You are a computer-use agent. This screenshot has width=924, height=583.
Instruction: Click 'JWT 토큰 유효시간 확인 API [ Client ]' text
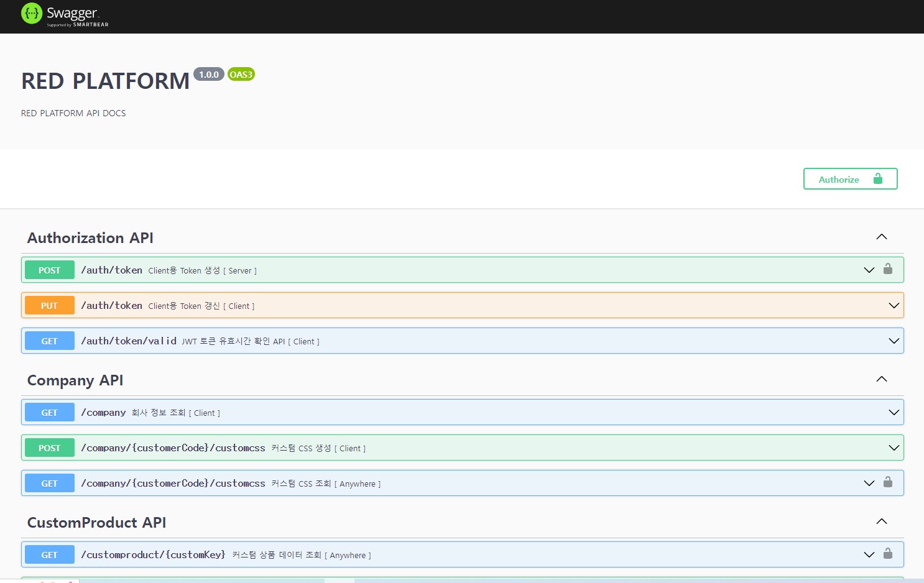[x=251, y=341]
